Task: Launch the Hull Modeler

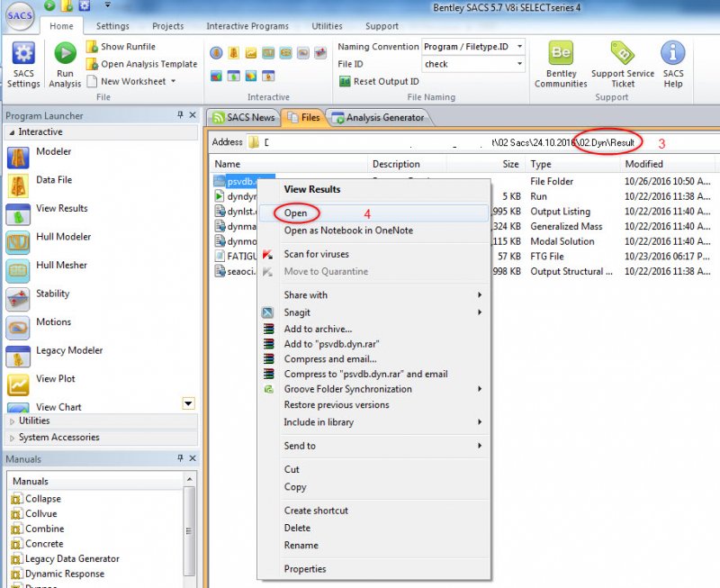Action: pyautogui.click(x=49, y=242)
